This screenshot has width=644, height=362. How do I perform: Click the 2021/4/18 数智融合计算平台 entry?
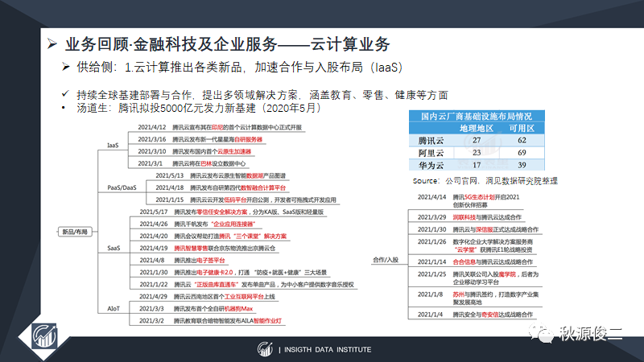coord(220,188)
